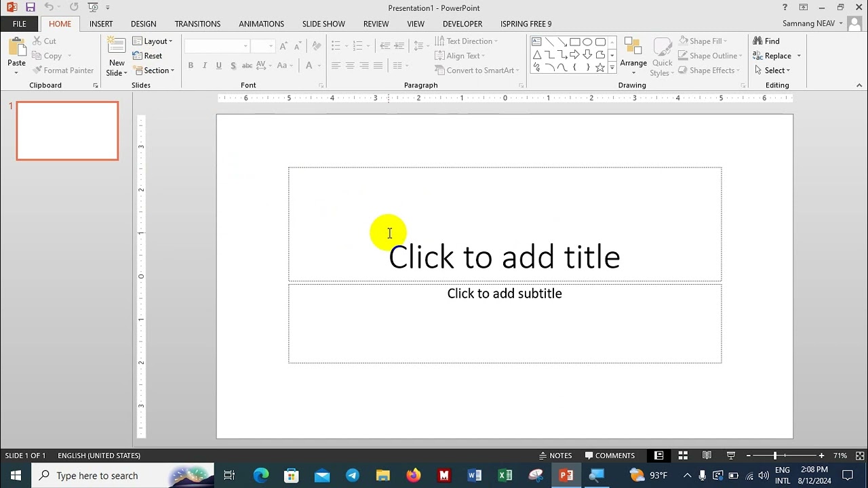Select the Right Arrow shape
The image size is (868, 488).
(x=575, y=55)
